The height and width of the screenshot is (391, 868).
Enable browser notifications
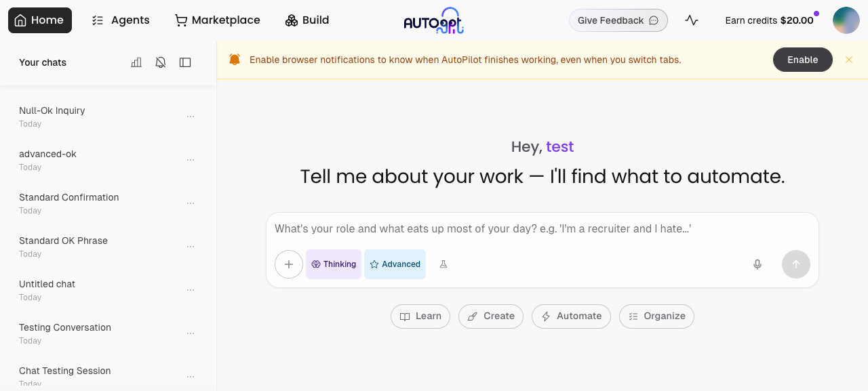803,60
